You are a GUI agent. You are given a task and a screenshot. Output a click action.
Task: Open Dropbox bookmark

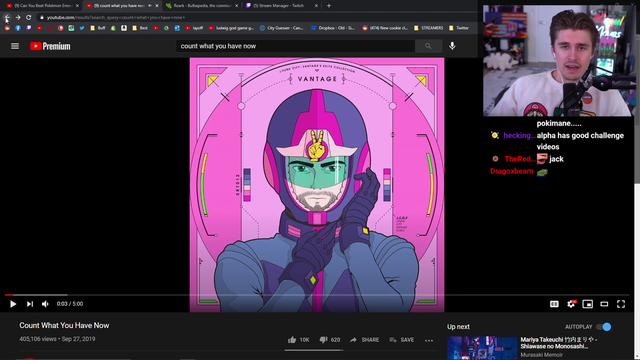(x=333, y=28)
